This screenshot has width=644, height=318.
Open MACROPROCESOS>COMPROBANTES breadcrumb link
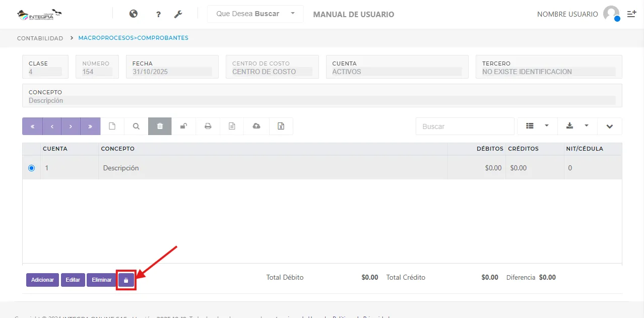pyautogui.click(x=133, y=37)
